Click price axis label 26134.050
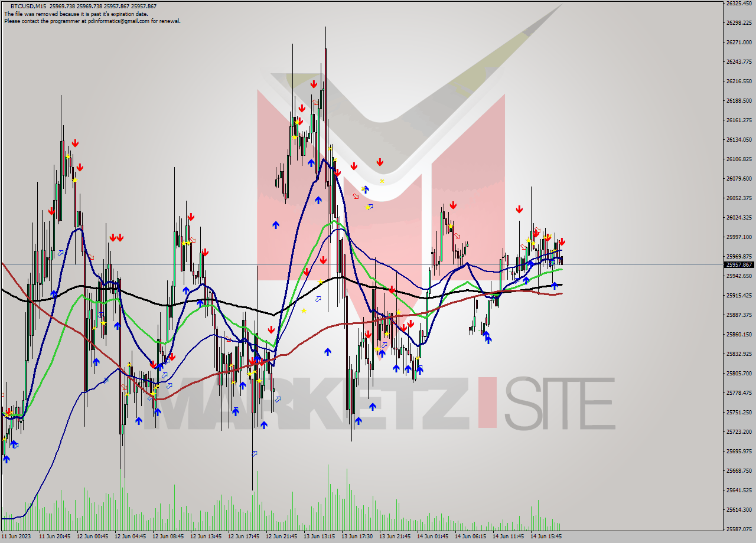This screenshot has width=756, height=543. tap(739, 139)
